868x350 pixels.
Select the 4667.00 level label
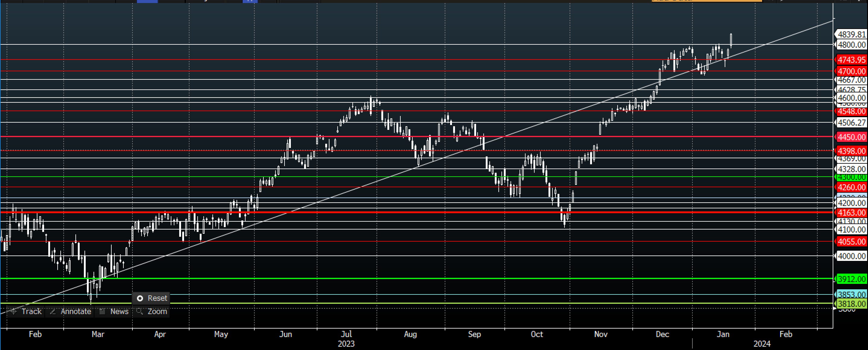click(x=851, y=80)
